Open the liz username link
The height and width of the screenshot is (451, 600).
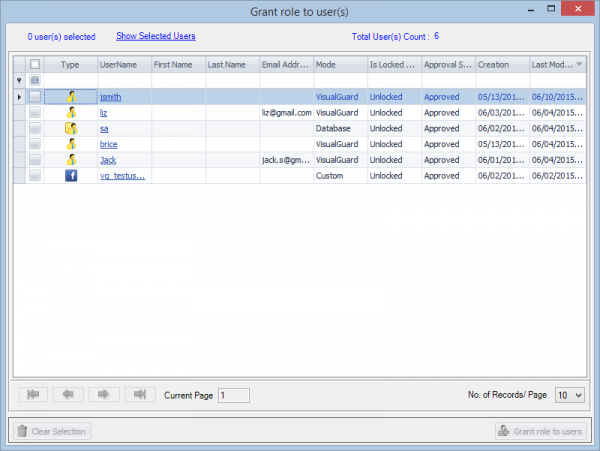(x=103, y=113)
